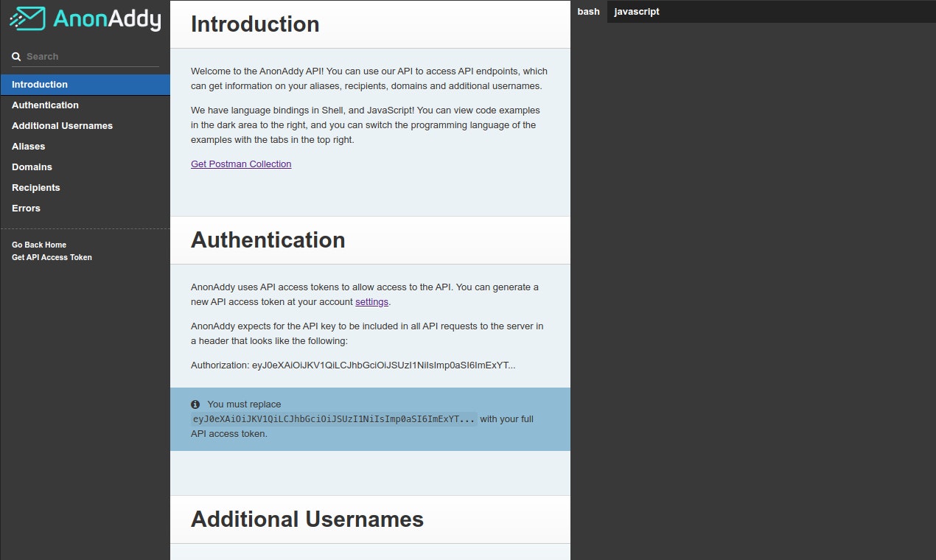Click the AnonAddy envelope logo icon
Viewport: 936px width, 560px height.
(27, 18)
